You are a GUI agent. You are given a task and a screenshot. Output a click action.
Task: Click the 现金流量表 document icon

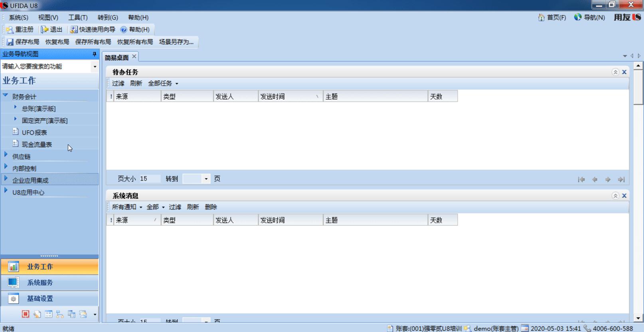click(x=16, y=143)
